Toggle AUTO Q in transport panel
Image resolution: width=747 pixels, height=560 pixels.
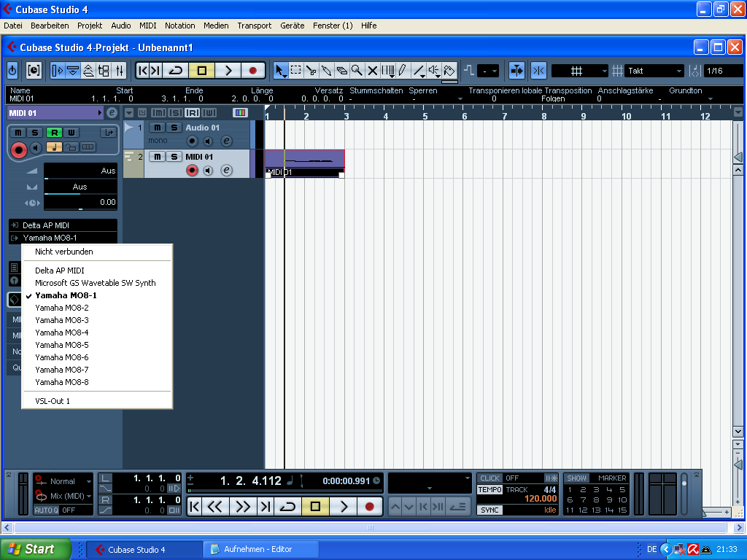47,510
